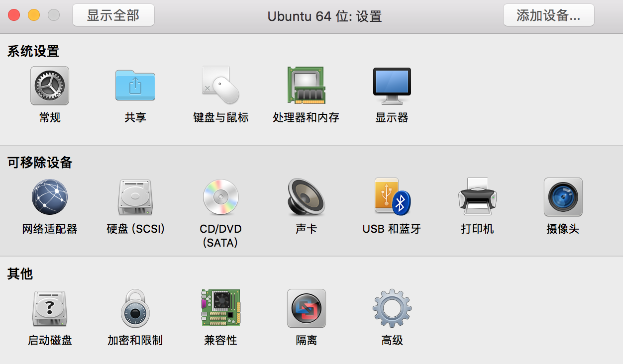Image resolution: width=623 pixels, height=364 pixels.
Task: Open the 显示器 display settings icon
Action: coord(392,86)
